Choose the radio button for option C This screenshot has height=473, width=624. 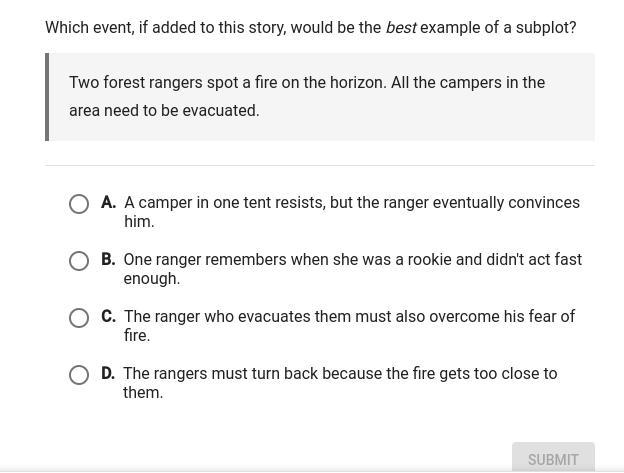(x=79, y=318)
